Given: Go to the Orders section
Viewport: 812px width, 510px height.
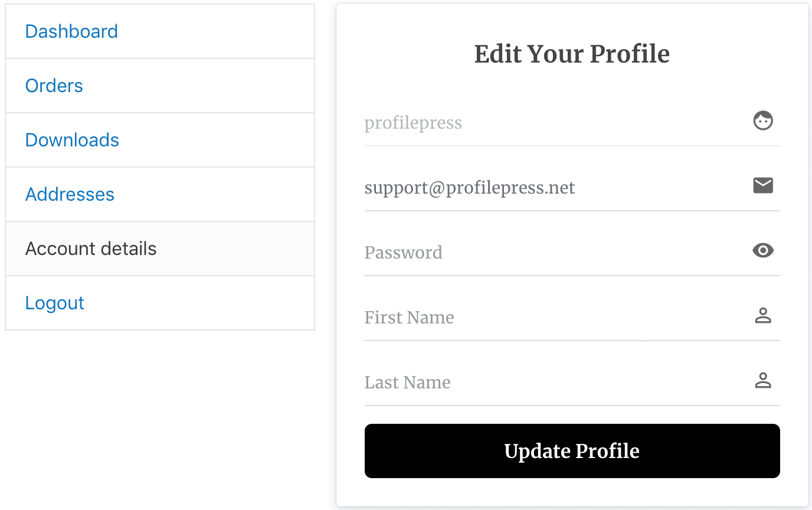Looking at the screenshot, I should pyautogui.click(x=160, y=86).
